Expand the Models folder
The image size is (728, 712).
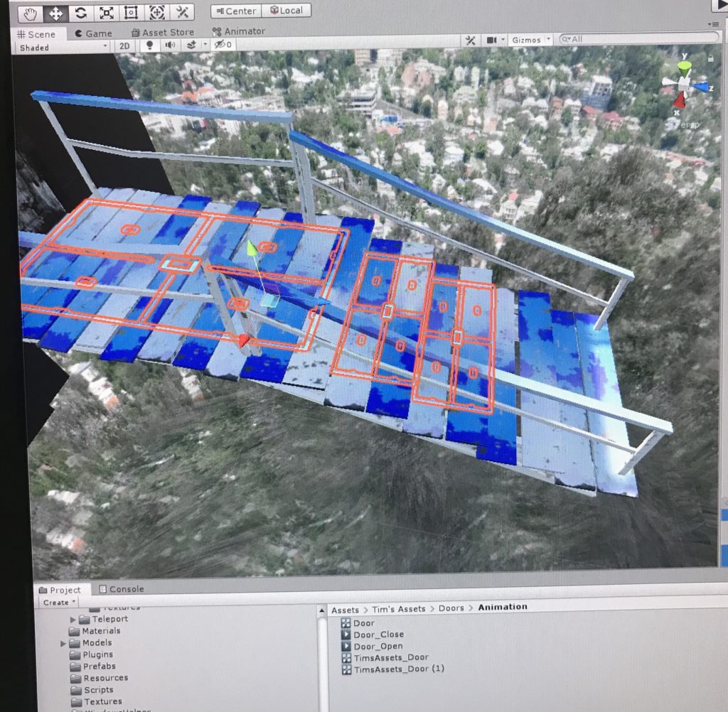63,643
